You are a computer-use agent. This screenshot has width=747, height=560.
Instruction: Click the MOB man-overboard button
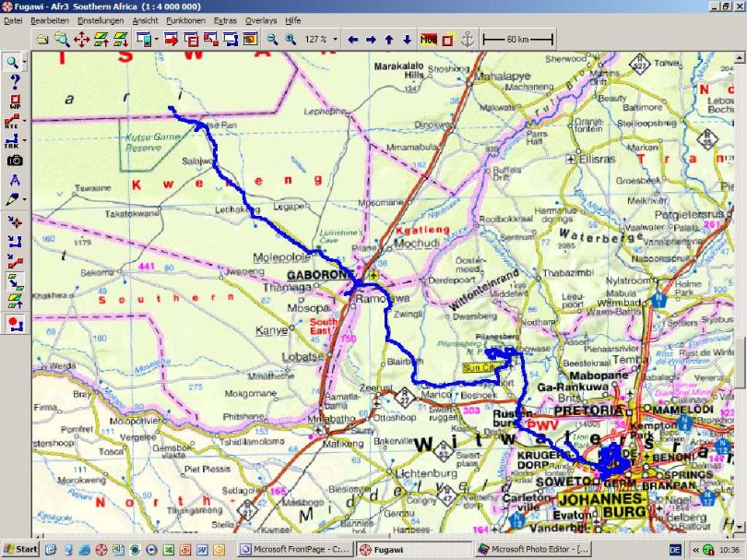click(x=429, y=40)
